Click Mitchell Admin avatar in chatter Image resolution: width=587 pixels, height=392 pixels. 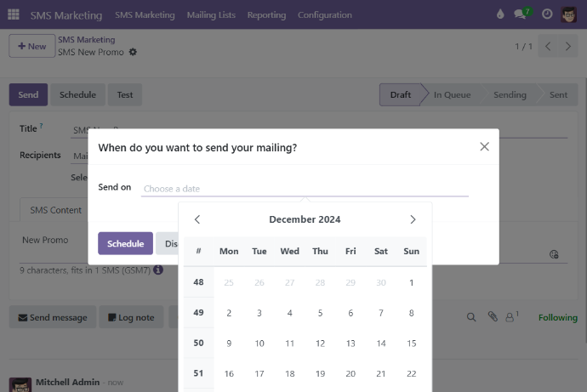20,385
